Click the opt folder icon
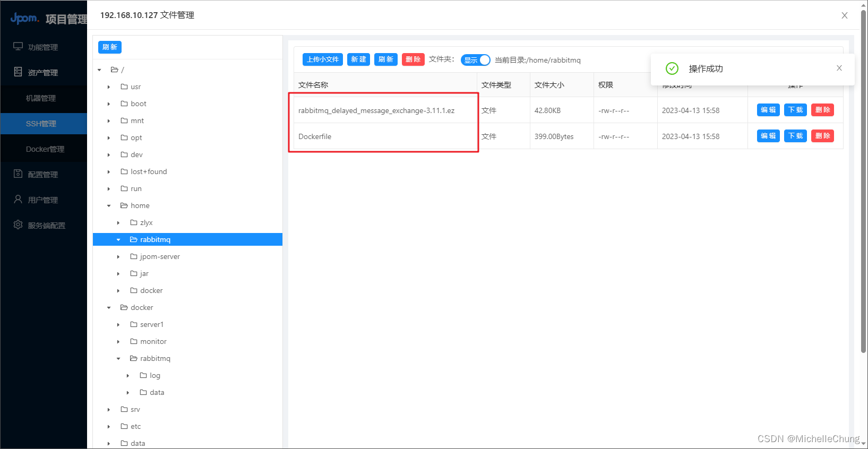This screenshot has height=449, width=868. (x=124, y=137)
